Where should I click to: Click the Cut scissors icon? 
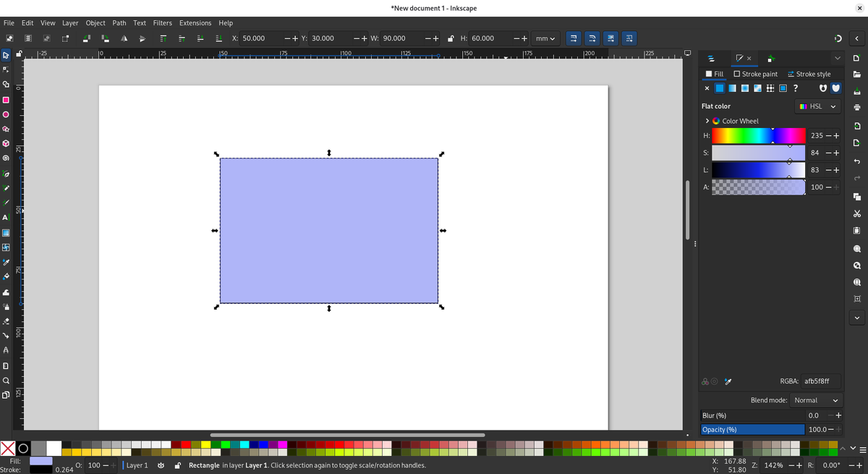857,213
